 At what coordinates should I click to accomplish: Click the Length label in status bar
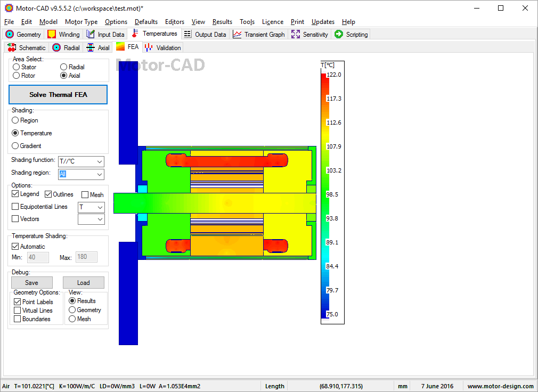[x=274, y=386]
